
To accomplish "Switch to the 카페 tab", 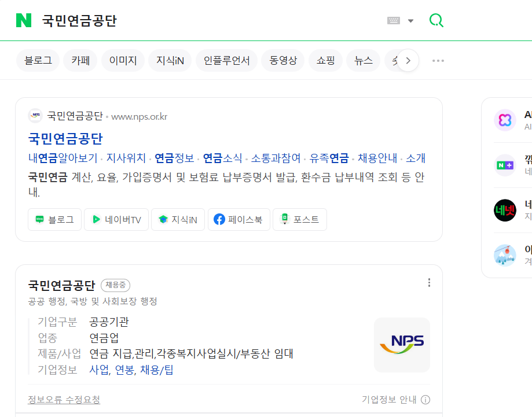I will click(80, 60).
